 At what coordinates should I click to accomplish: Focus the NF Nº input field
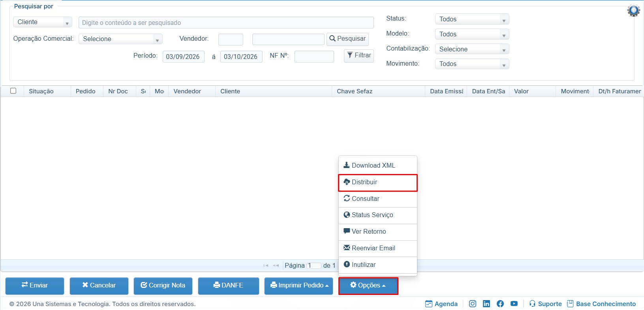[314, 56]
